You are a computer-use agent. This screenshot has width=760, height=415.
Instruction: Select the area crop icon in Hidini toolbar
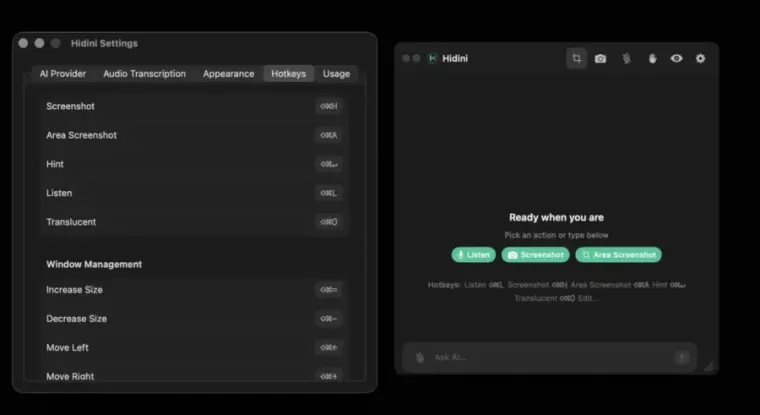(577, 59)
